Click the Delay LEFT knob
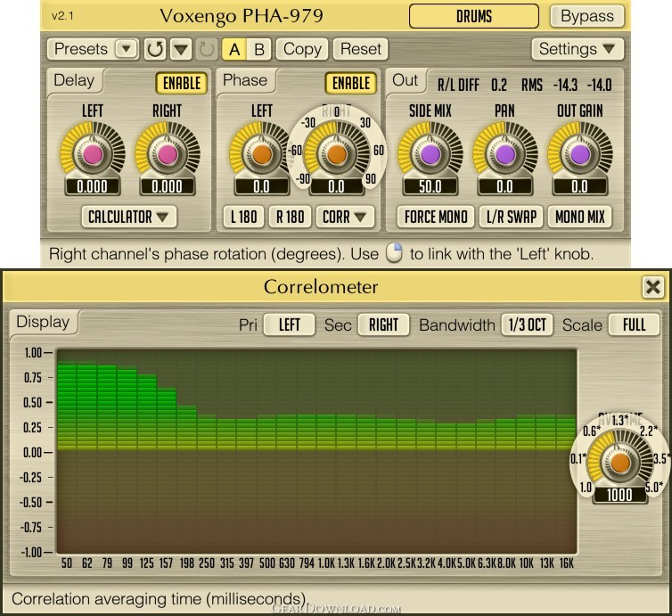The width and height of the screenshot is (672, 616). click(93, 154)
